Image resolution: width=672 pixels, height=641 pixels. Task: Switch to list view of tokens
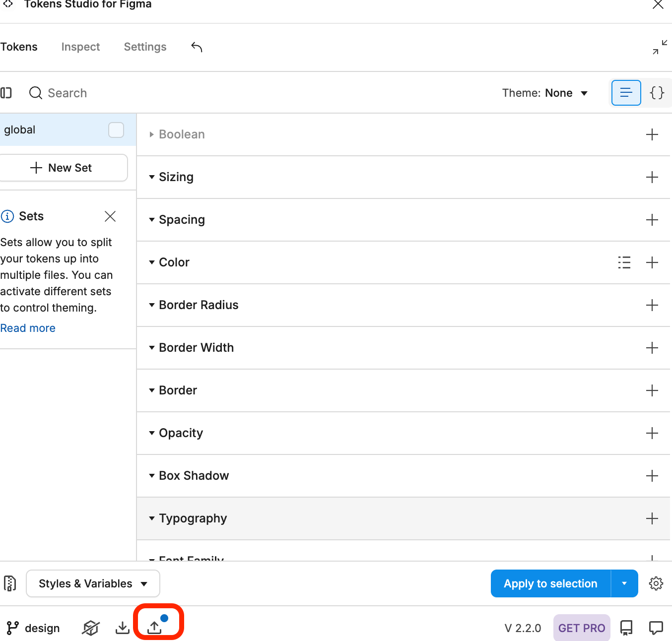[x=626, y=93]
